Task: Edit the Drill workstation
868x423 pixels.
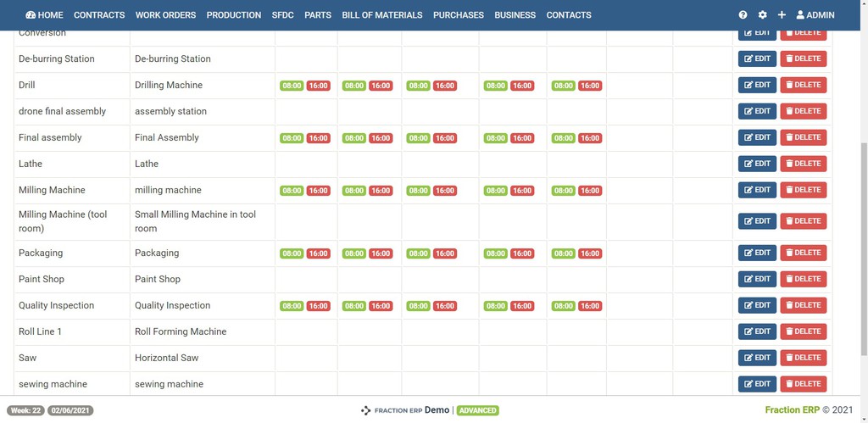Action: tap(757, 85)
